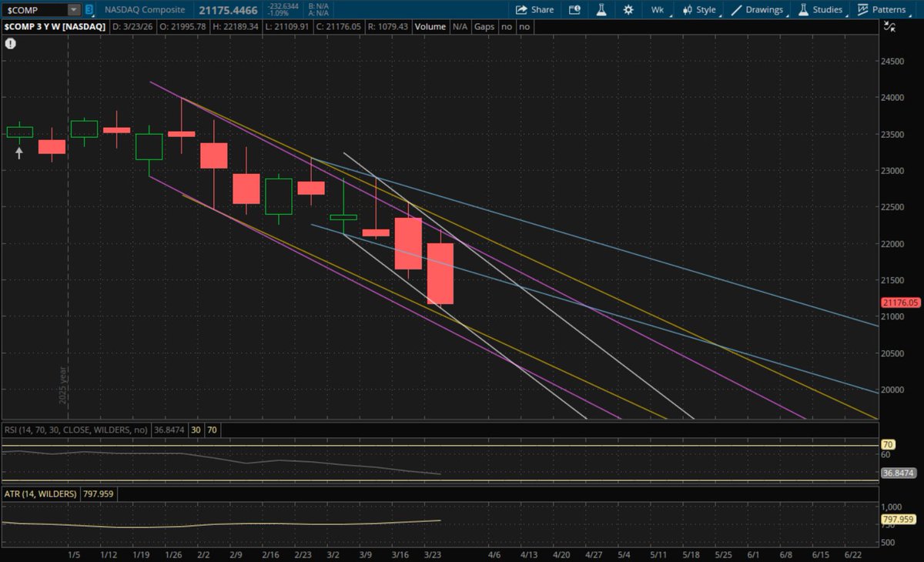
Task: Click the L: 21109.91 low value
Action: pyautogui.click(x=288, y=26)
